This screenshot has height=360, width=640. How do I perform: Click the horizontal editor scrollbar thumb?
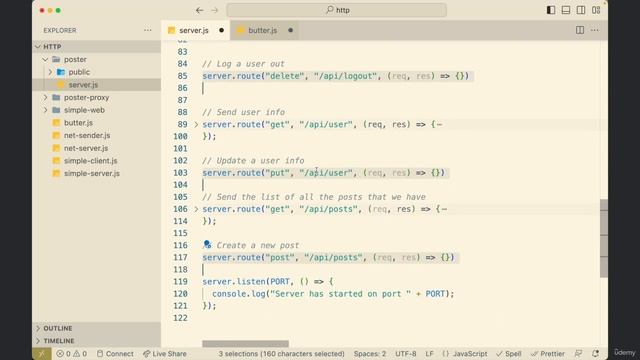(245, 344)
